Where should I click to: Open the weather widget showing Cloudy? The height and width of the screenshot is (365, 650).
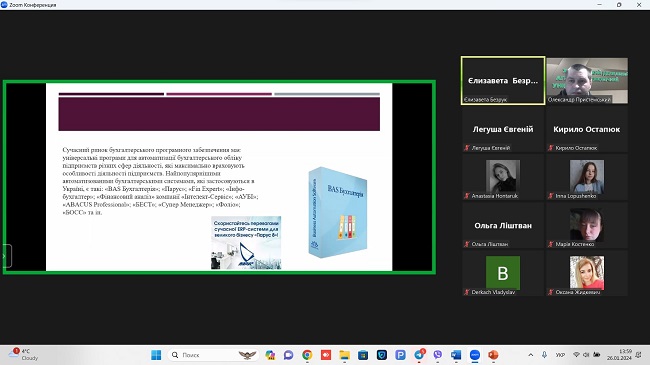pos(24,355)
